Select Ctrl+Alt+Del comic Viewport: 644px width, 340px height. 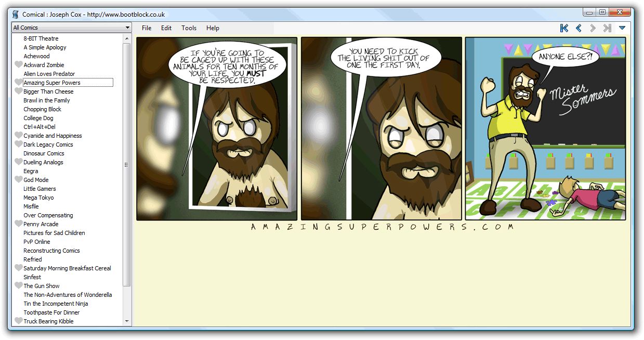(x=39, y=127)
